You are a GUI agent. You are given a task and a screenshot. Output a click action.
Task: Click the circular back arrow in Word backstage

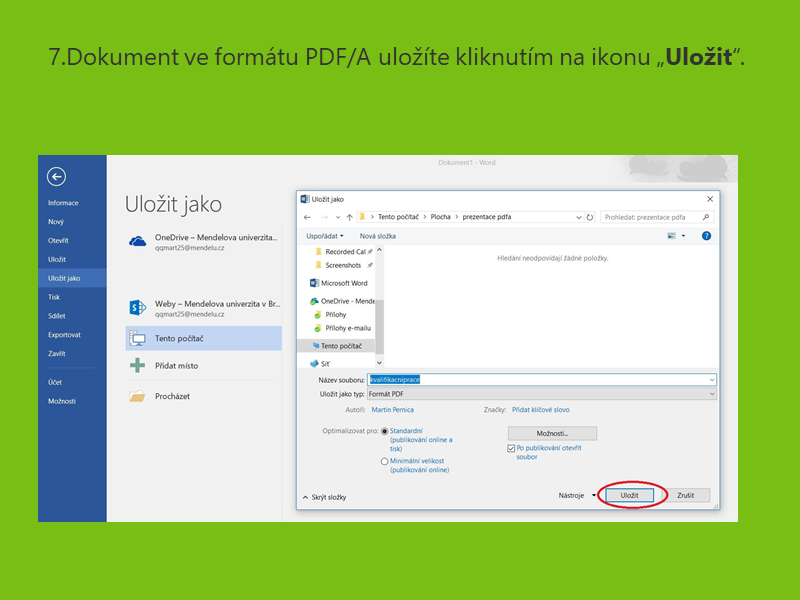click(56, 176)
